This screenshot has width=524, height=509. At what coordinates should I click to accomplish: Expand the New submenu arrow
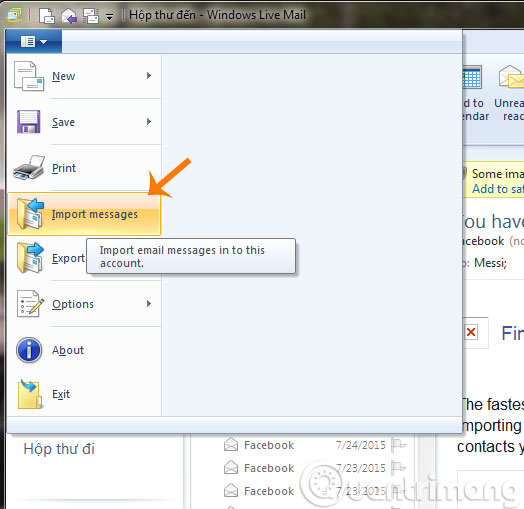coord(149,76)
